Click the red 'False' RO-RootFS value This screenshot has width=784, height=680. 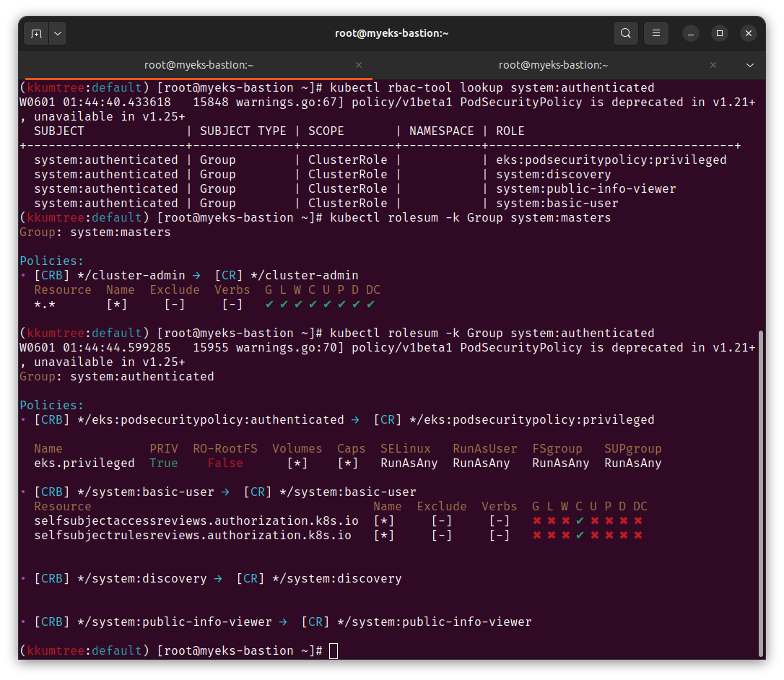[225, 463]
